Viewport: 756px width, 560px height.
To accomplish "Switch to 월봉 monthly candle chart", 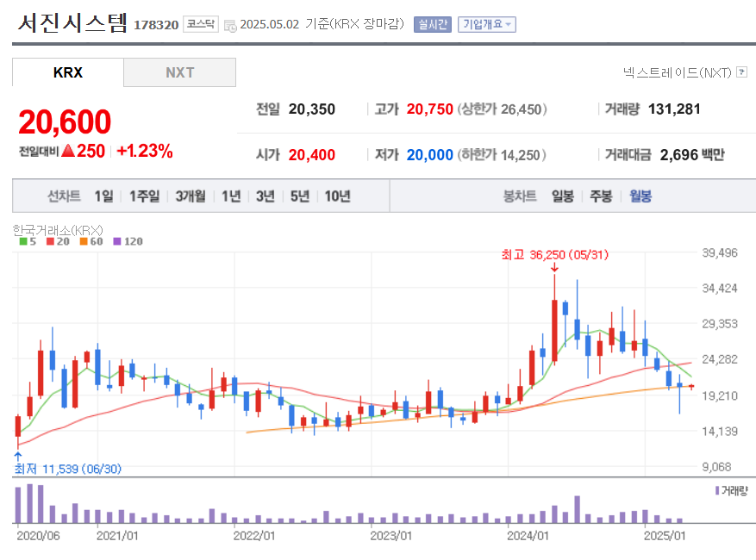I will 640,196.
